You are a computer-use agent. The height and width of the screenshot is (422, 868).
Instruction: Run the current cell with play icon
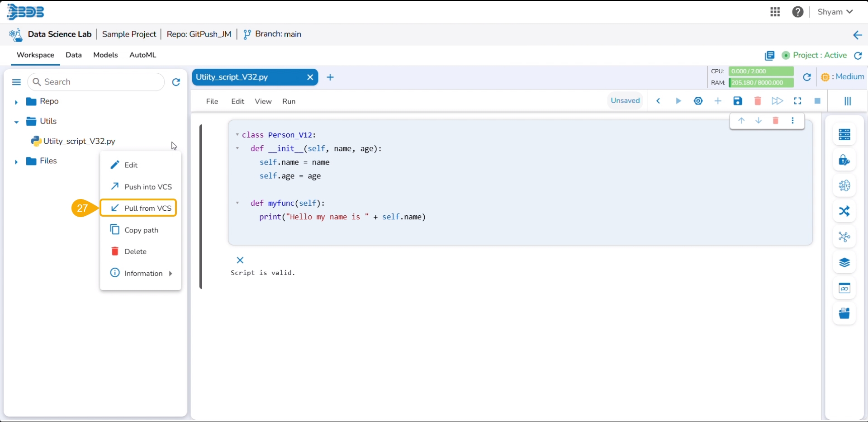coord(678,101)
